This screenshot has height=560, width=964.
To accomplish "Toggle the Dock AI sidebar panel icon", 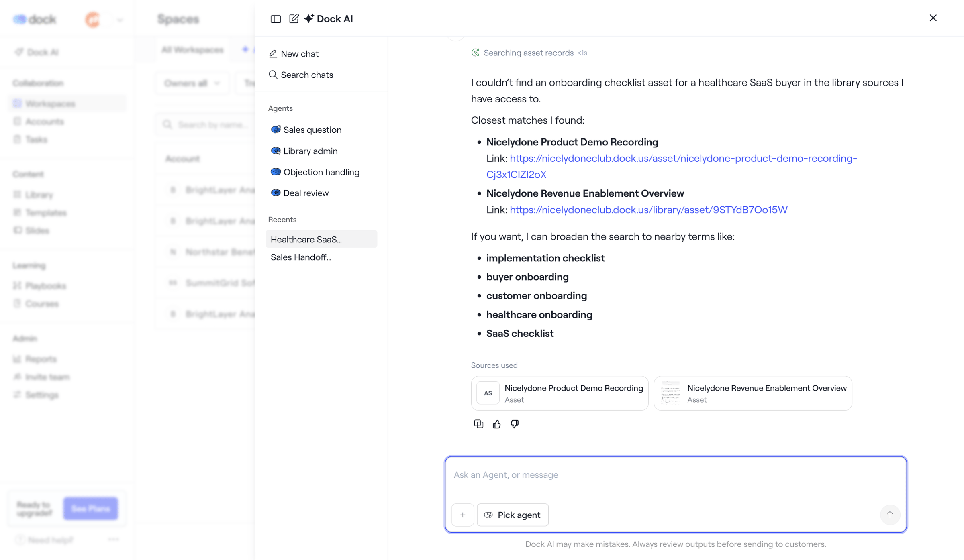I will point(276,19).
